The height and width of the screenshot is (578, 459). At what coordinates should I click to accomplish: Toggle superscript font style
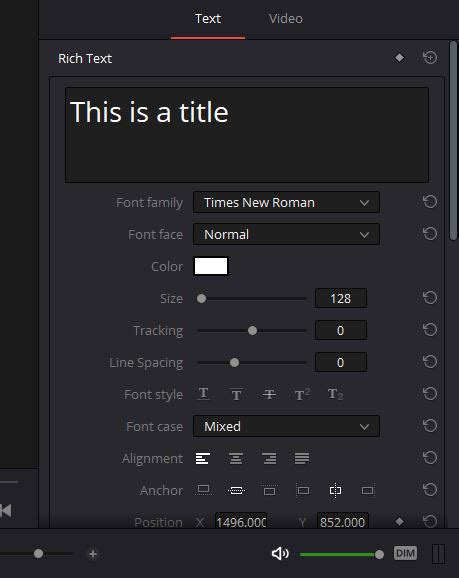(x=302, y=394)
